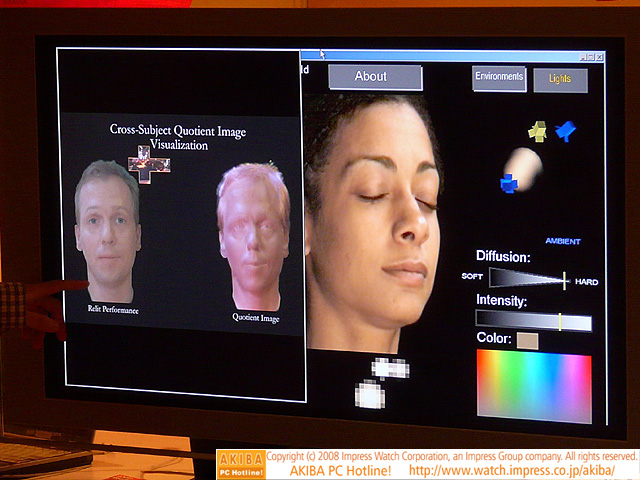The width and height of the screenshot is (640, 480).
Task: Click the upper white blob below the face
Action: coord(389,368)
